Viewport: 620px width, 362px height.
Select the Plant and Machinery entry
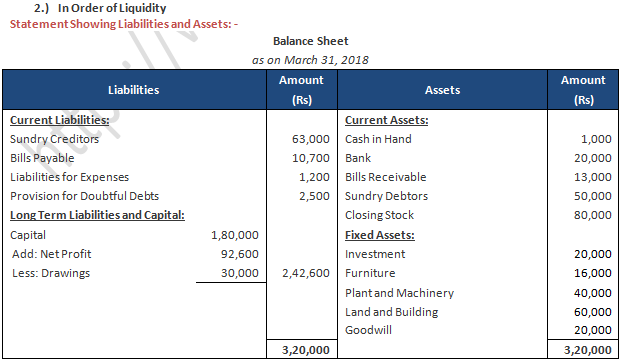pos(399,293)
